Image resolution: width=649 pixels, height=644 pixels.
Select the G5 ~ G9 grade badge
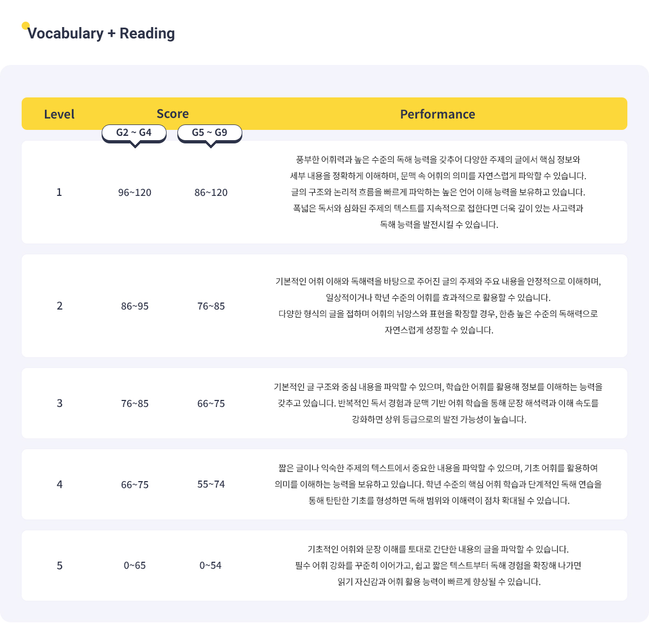pos(210,133)
